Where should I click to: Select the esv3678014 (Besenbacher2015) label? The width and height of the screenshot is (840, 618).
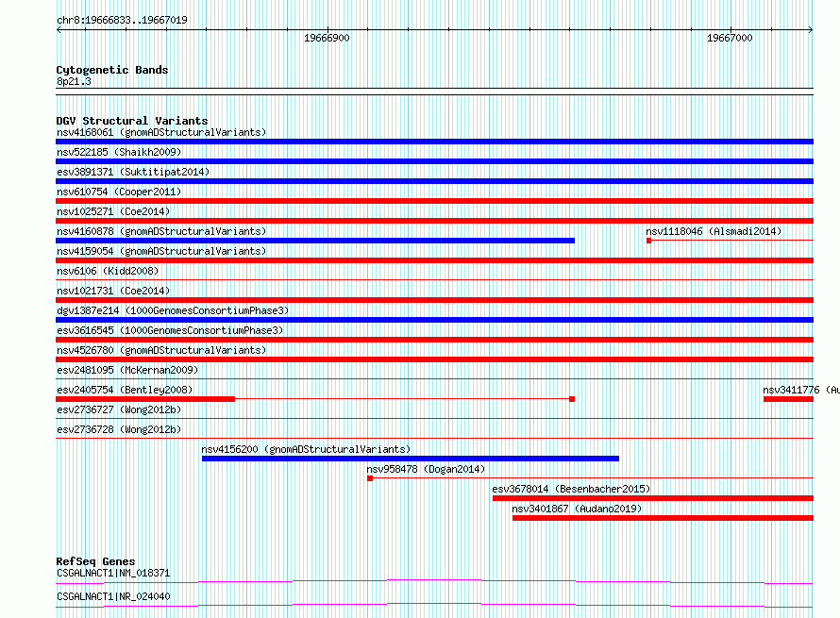[x=571, y=489]
